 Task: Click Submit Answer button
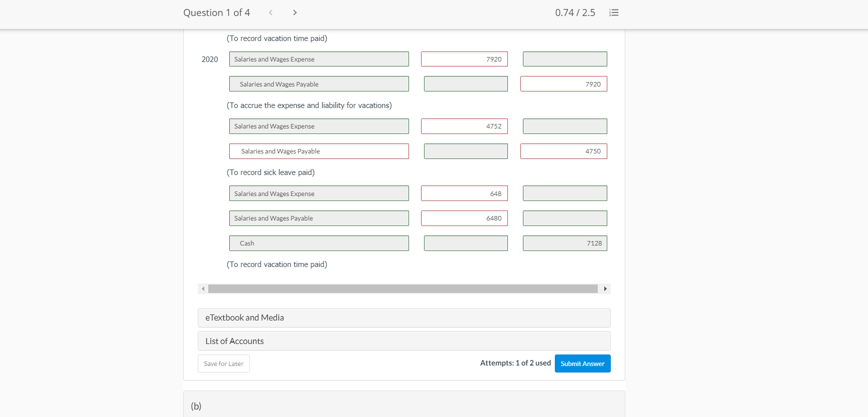click(x=582, y=363)
